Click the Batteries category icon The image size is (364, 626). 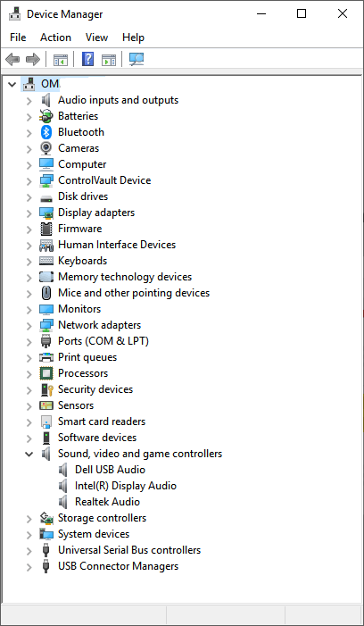coord(46,116)
